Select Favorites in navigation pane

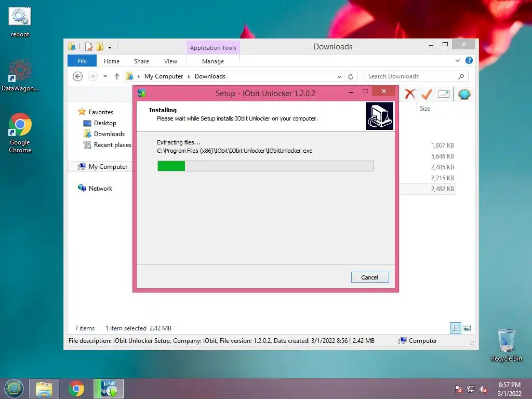tap(101, 112)
